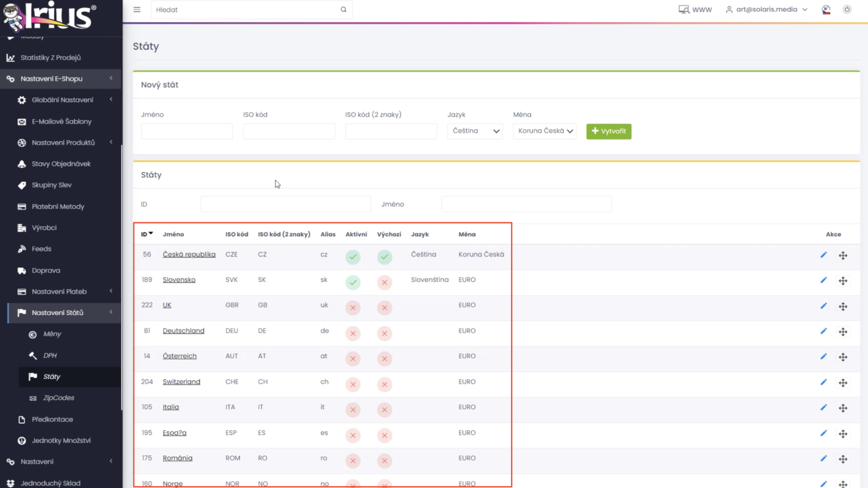Edit Italia row with pencil icon

point(824,408)
